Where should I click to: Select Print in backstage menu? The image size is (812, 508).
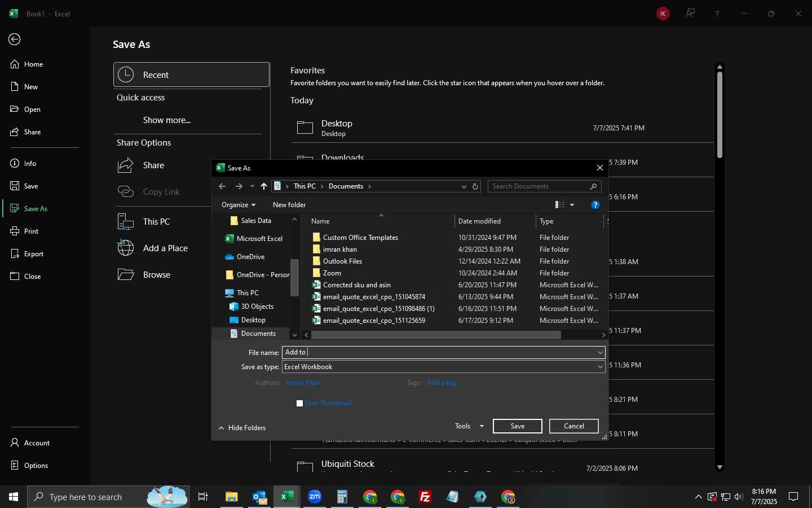(31, 231)
